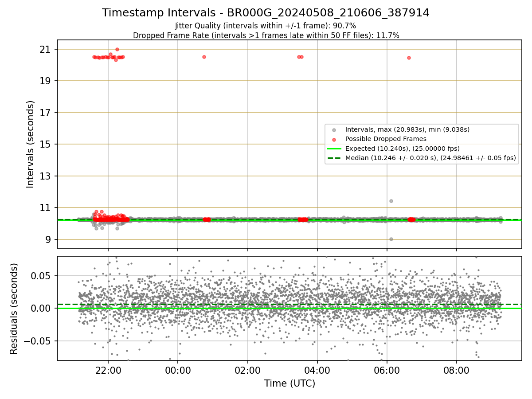Click the solid green line sample in the legend

pos(334,149)
